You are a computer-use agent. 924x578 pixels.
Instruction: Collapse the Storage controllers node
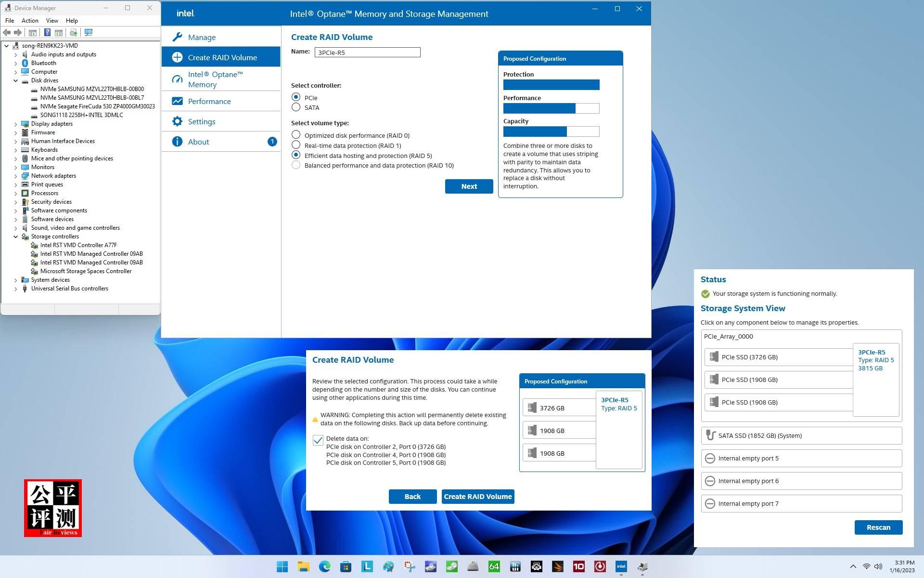(x=15, y=236)
